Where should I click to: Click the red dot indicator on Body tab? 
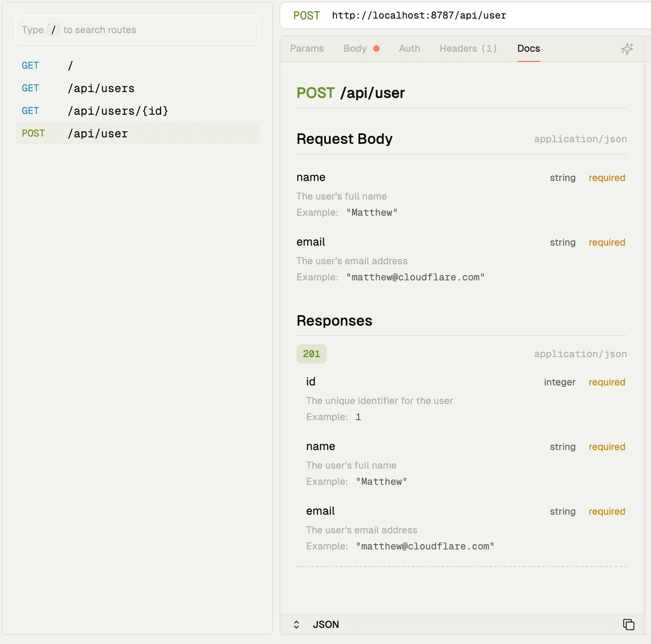376,48
